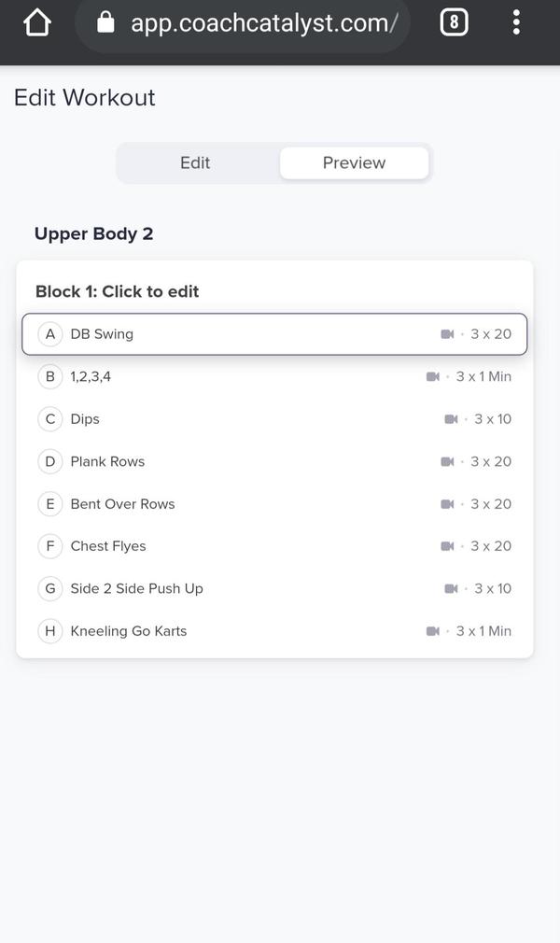This screenshot has height=943, width=560.
Task: Open the browser tab switcher showing 8
Action: pyautogui.click(x=454, y=22)
